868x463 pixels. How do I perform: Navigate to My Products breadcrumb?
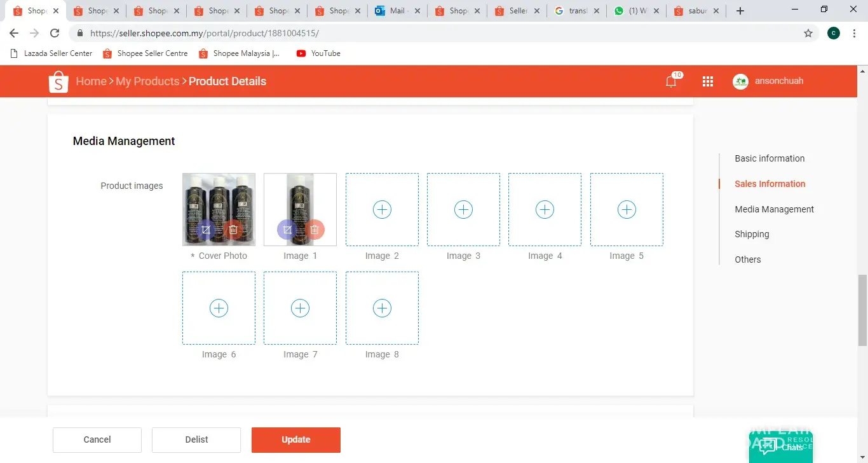click(147, 81)
